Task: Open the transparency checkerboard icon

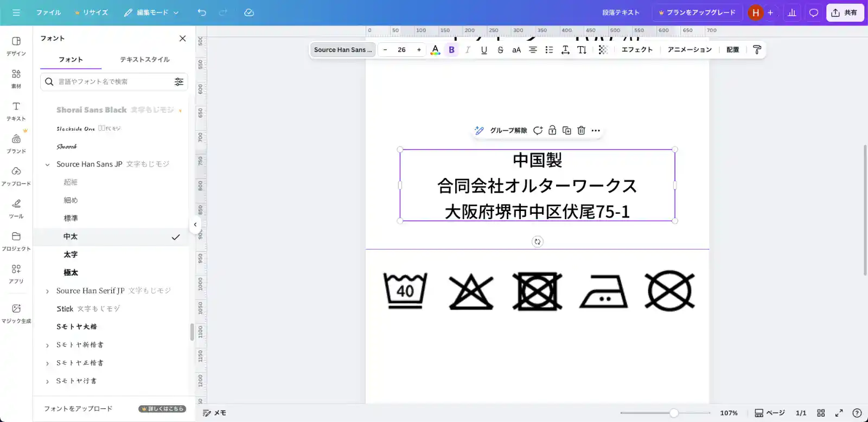Action: point(603,50)
